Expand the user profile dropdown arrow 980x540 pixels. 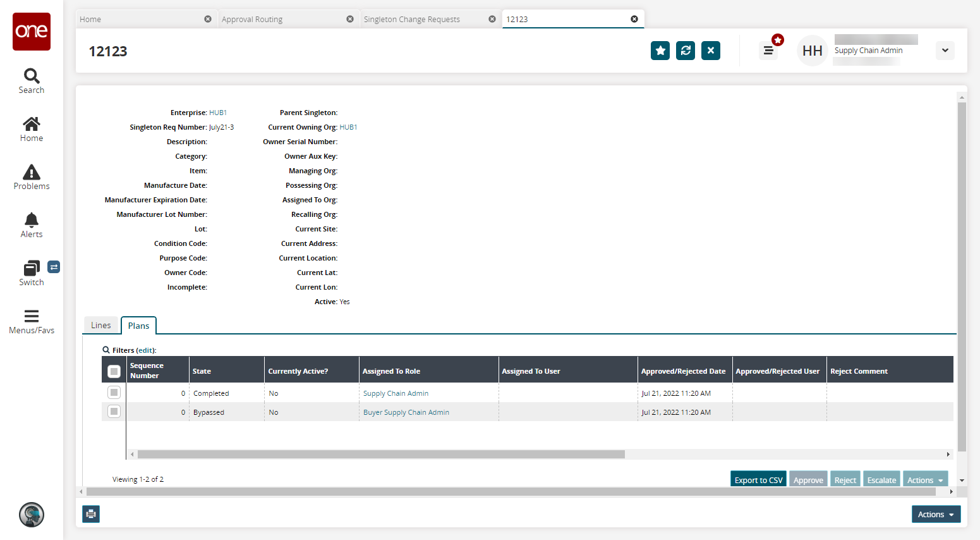945,51
